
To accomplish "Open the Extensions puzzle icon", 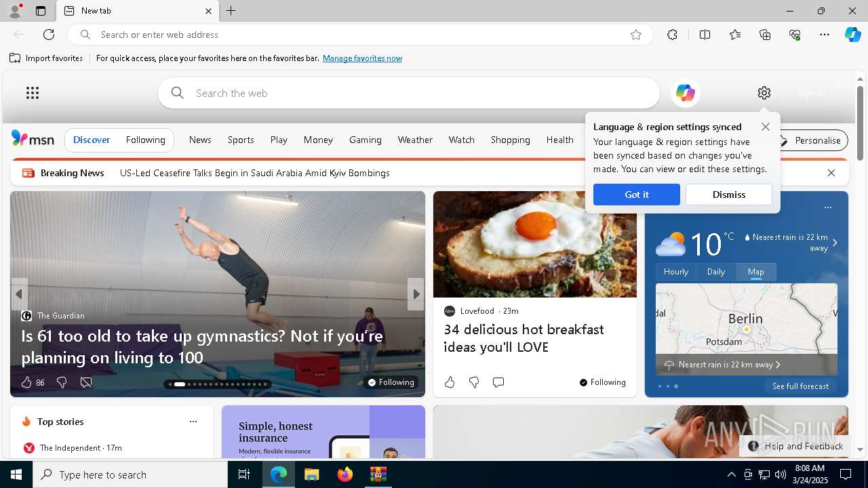I will pyautogui.click(x=672, y=35).
